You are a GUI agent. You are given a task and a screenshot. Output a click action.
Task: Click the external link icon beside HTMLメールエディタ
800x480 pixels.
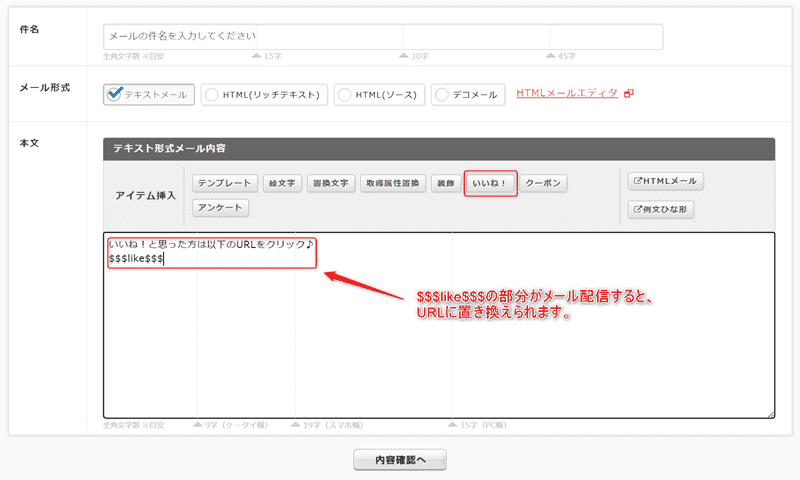629,94
